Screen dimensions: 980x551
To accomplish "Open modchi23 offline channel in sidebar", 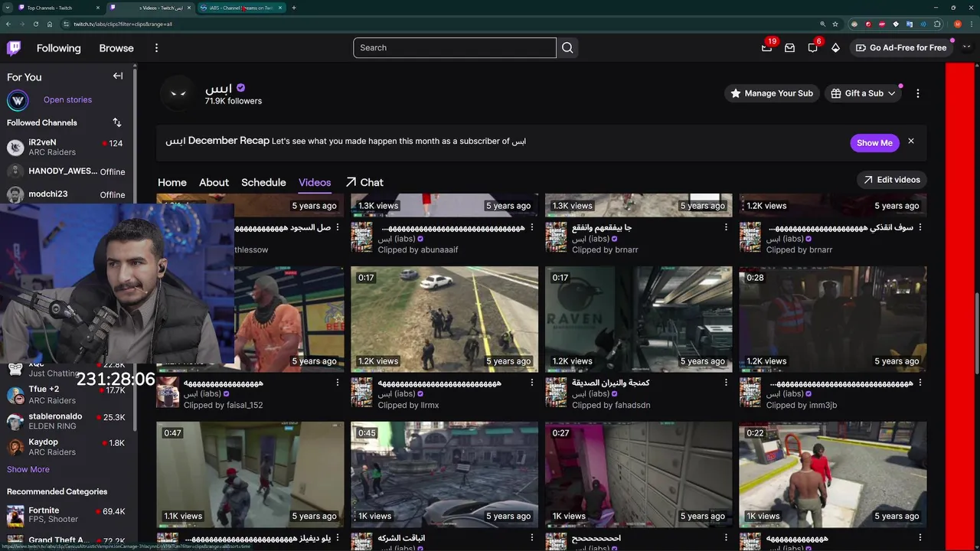I will [x=67, y=194].
